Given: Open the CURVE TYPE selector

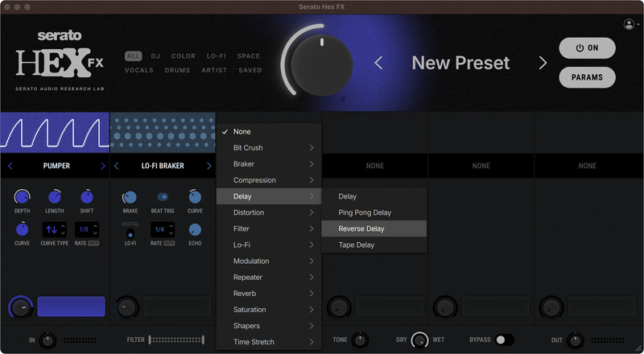Looking at the screenshot, I should (x=54, y=229).
